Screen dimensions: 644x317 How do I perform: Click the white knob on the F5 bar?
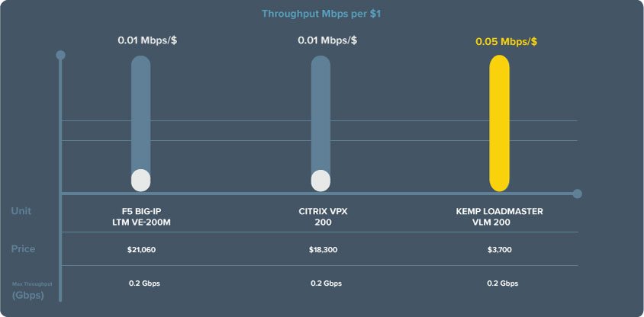[x=141, y=181]
